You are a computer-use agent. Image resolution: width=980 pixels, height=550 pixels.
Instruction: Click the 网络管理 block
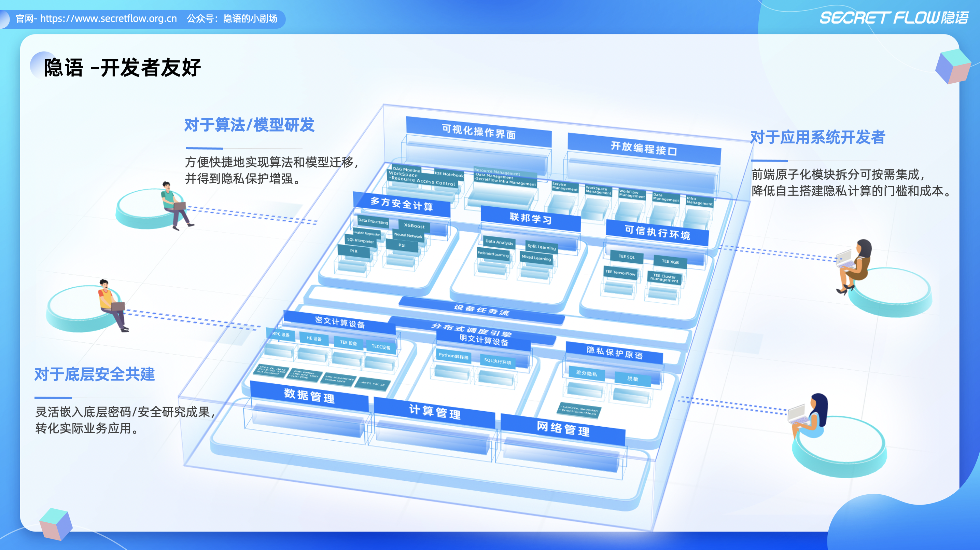point(563,429)
